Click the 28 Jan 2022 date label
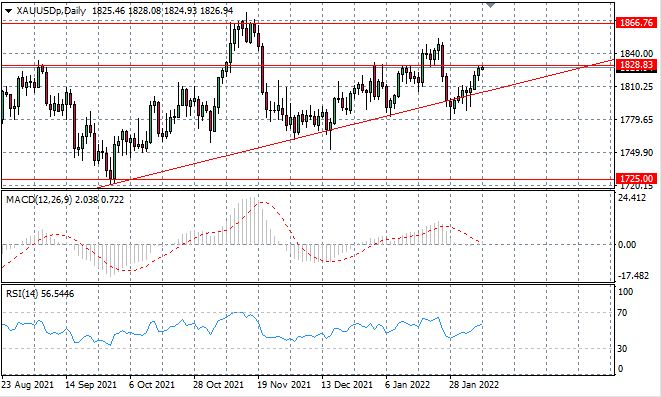Image resolution: width=661 pixels, height=397 pixels. (474, 385)
